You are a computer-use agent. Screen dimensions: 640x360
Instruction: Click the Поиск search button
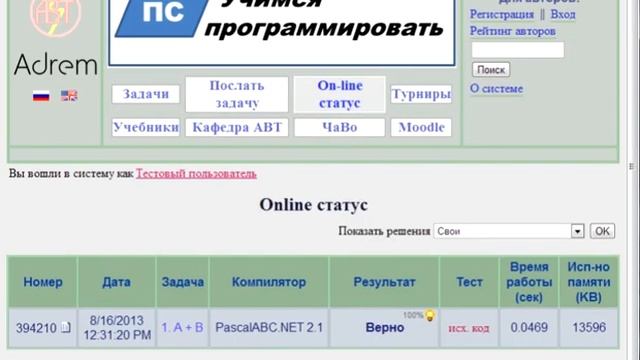(x=491, y=70)
